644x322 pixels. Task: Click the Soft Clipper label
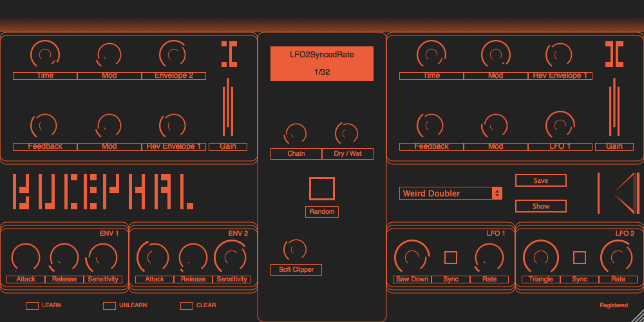[296, 270]
